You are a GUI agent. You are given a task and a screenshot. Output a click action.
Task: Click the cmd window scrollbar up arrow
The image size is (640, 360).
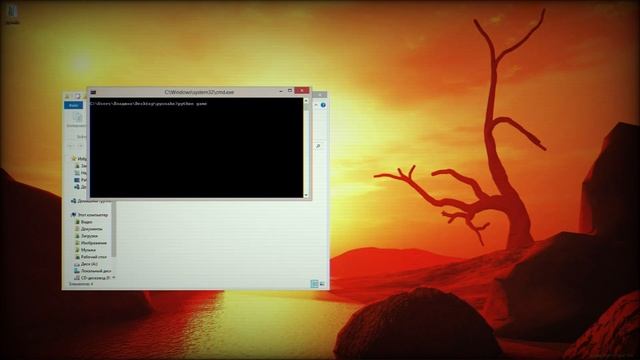pyautogui.click(x=306, y=100)
